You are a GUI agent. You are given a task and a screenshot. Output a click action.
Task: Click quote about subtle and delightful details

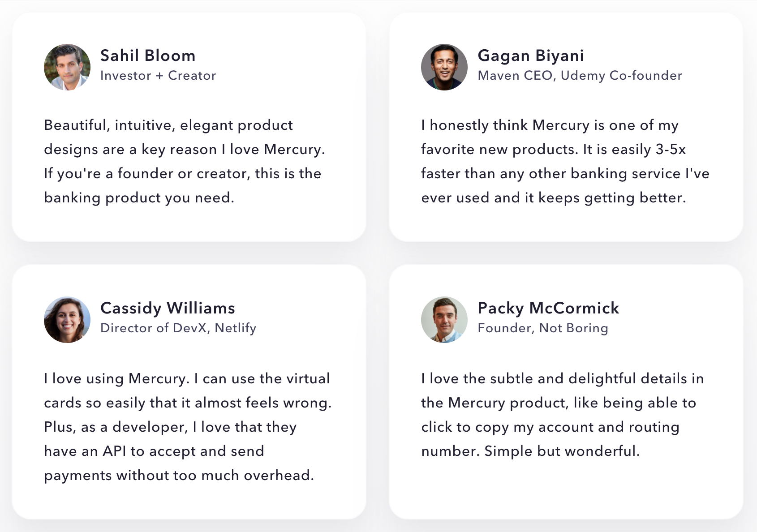point(562,415)
